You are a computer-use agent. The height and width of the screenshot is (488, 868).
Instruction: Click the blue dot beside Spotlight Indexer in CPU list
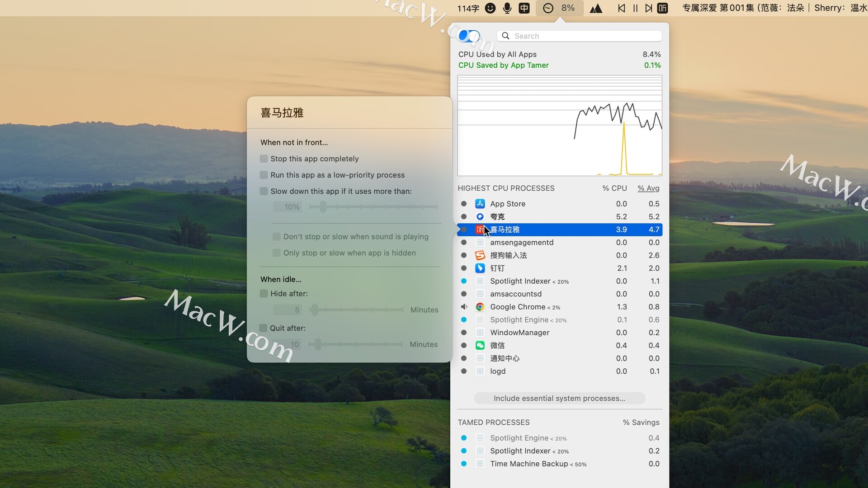click(x=464, y=281)
